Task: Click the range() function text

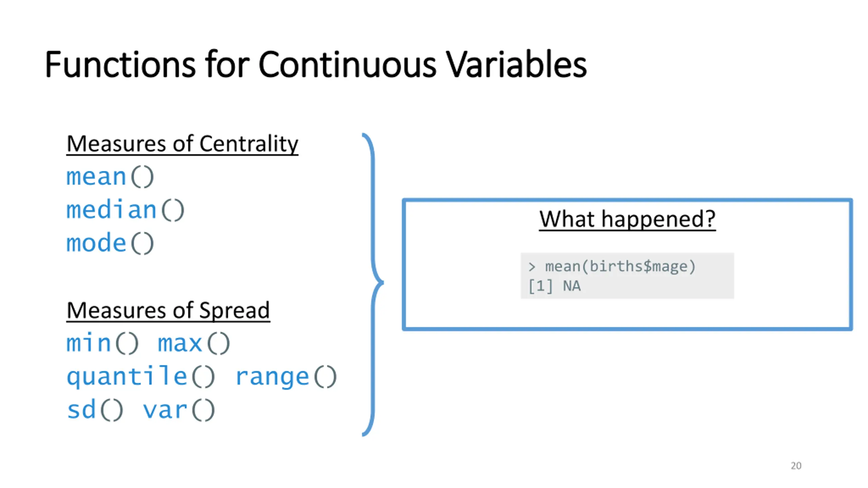Action: pos(286,377)
